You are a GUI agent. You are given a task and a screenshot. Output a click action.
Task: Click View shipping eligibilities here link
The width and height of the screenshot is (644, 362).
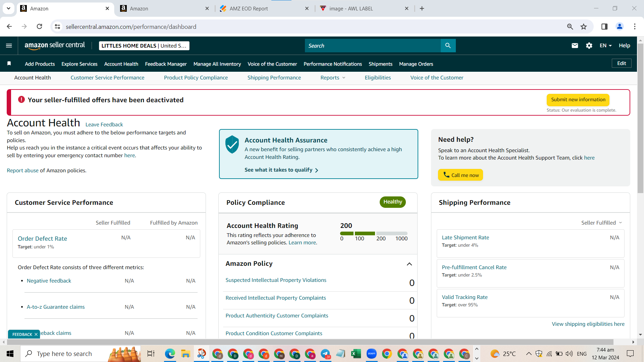(x=588, y=324)
